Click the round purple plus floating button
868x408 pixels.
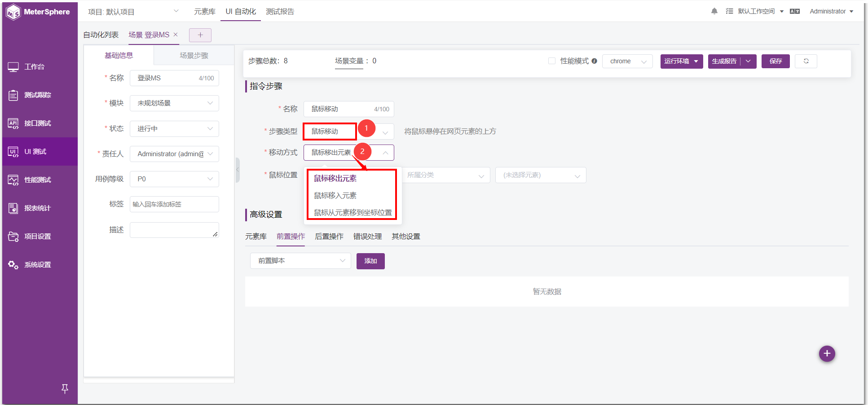[827, 354]
